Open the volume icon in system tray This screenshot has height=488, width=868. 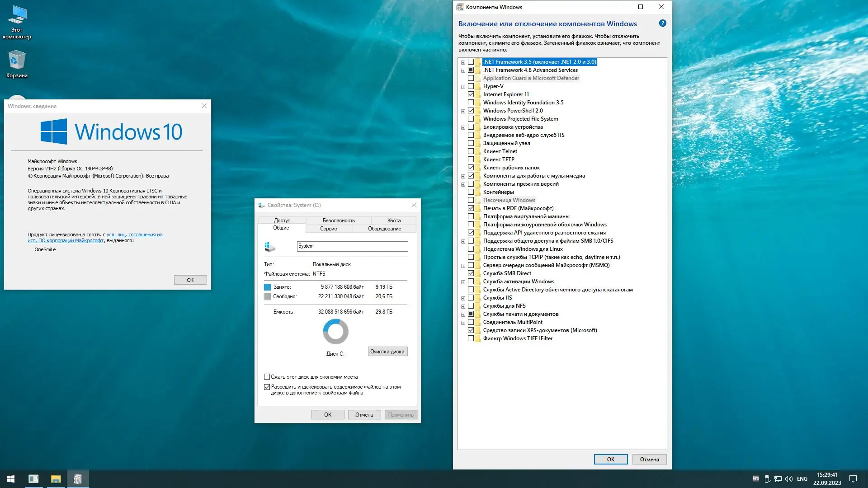coord(788,479)
